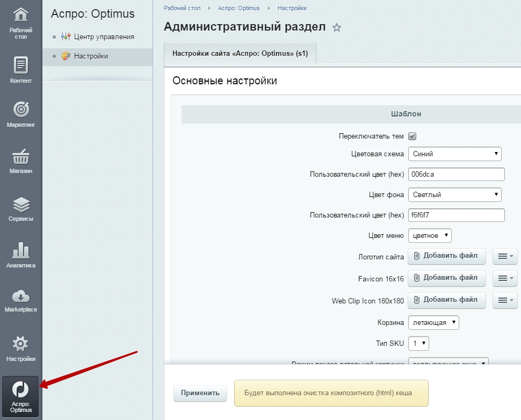The height and width of the screenshot is (420, 521).
Task: Open the Тип SKU dropdown
Action: 418,343
